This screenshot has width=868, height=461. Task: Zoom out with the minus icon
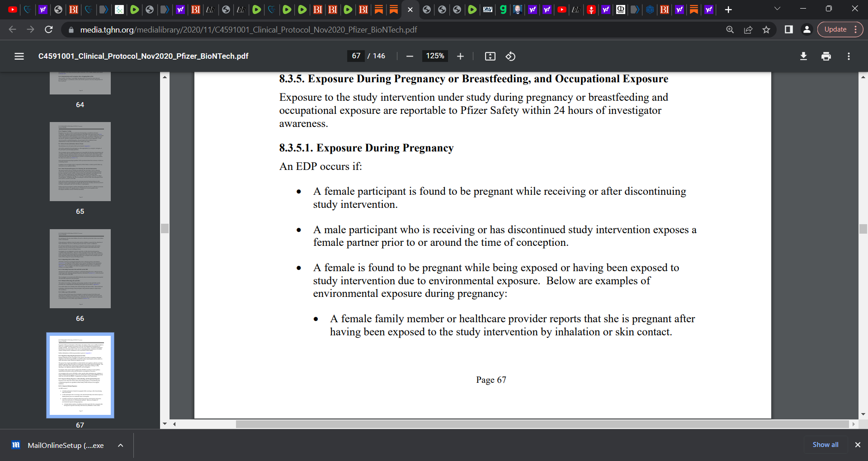(x=410, y=56)
